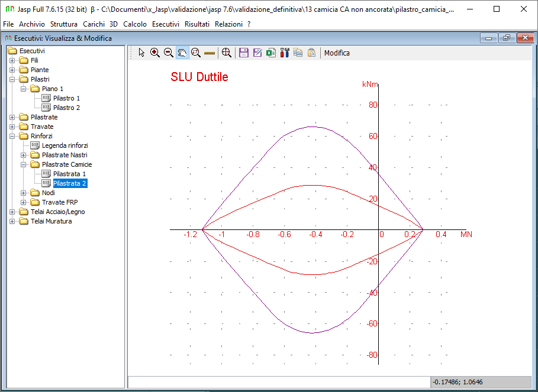
Task: Click the coordinate readout -0.17486; 1.0646
Action: click(458, 382)
